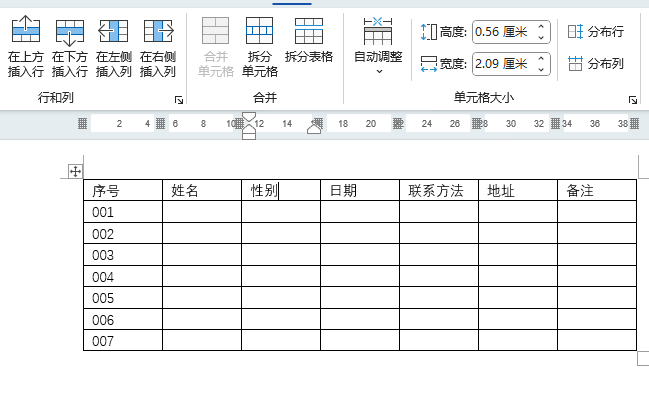Click the cell containing 007
The image size is (649, 418).
pyautogui.click(x=123, y=341)
